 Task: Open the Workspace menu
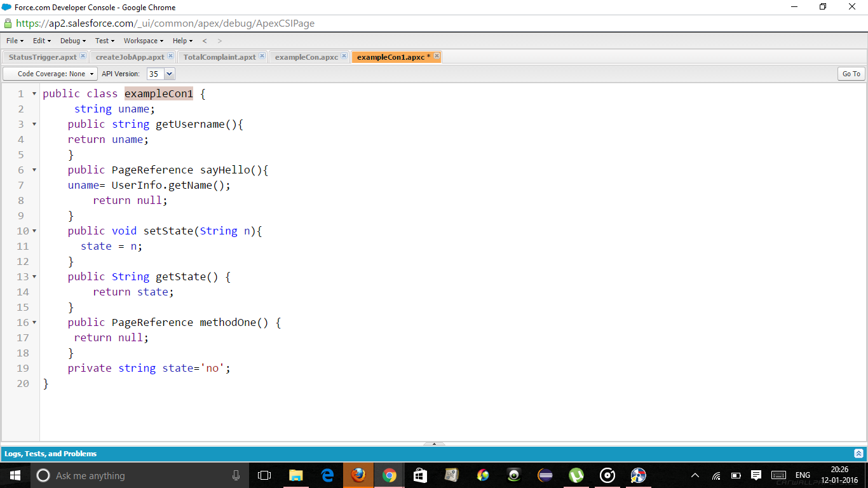144,41
